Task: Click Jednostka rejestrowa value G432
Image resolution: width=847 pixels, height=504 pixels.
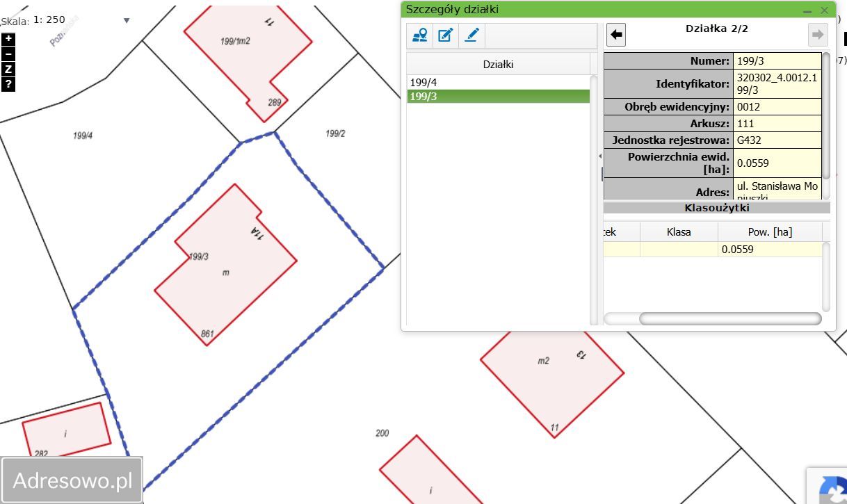Action: pos(777,140)
